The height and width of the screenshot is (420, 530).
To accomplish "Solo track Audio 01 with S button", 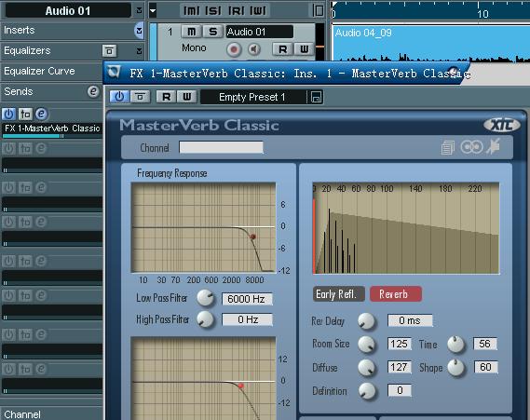I will [x=212, y=32].
